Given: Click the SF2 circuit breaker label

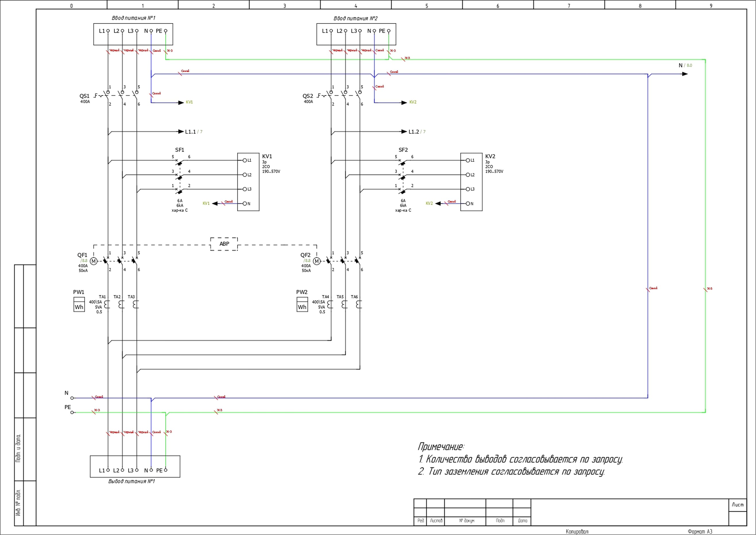Looking at the screenshot, I should [403, 150].
